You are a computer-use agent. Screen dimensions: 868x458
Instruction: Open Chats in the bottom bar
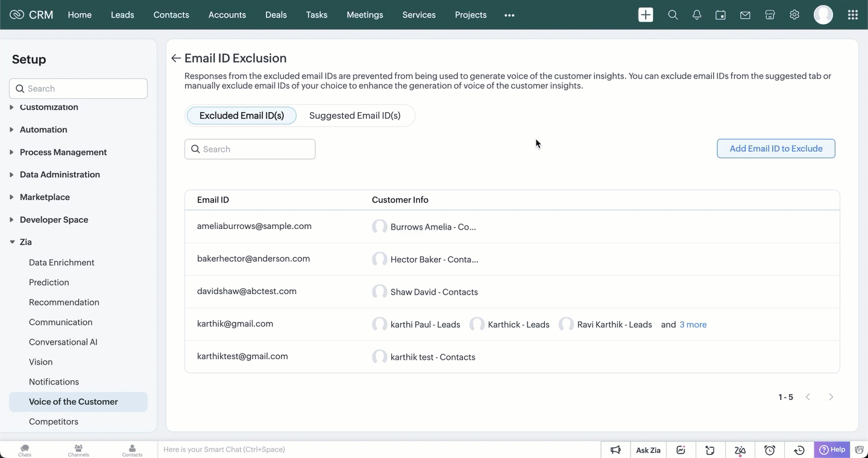tap(25, 450)
